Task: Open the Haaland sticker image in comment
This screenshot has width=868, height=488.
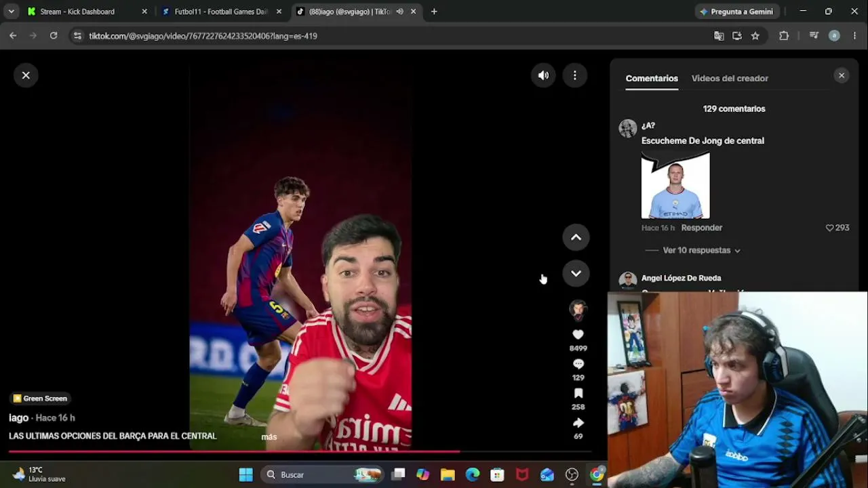Action: 675,185
